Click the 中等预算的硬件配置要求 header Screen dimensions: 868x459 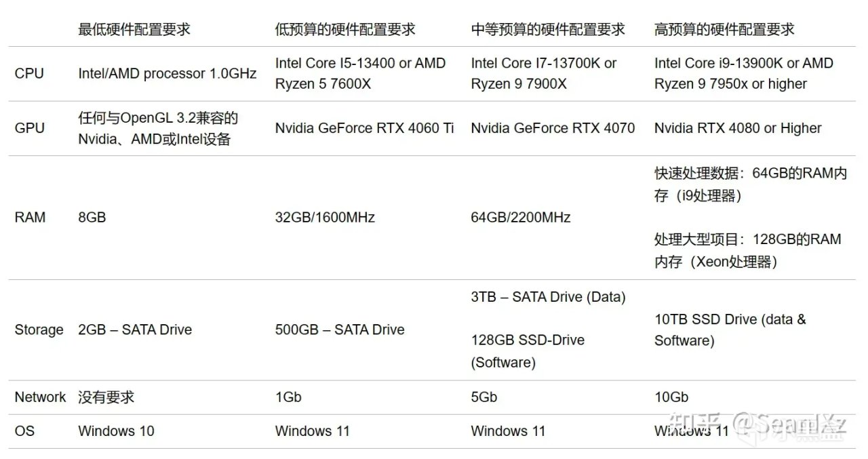(548, 29)
